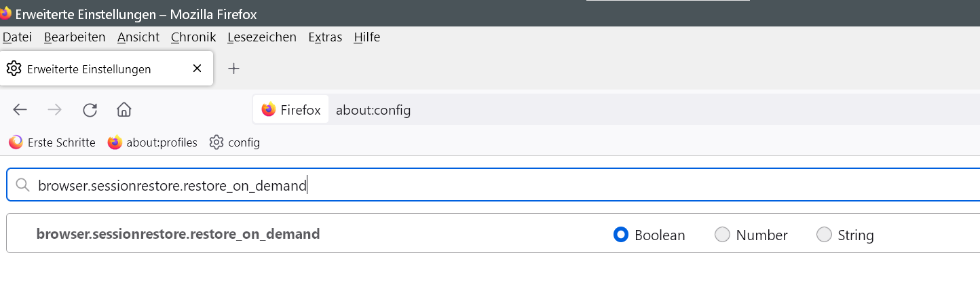Select the String radio button
Viewport: 980px width, 308px height.
pyautogui.click(x=824, y=235)
